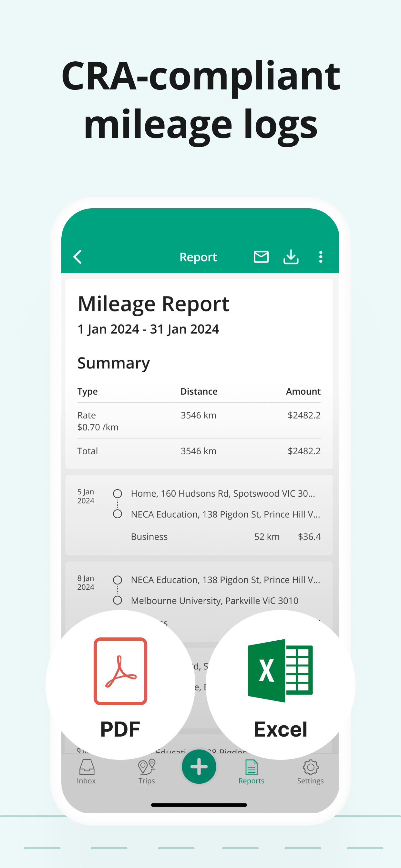
Task: Download the report with download icon
Action: coord(291,257)
